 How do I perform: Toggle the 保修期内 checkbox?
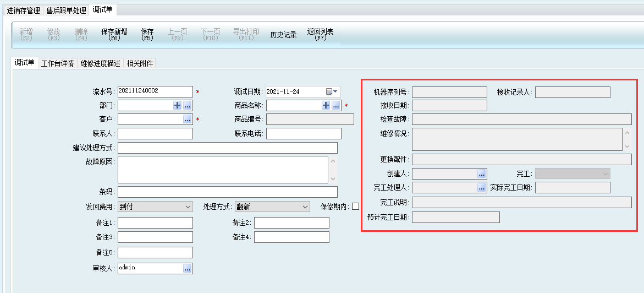pos(355,207)
